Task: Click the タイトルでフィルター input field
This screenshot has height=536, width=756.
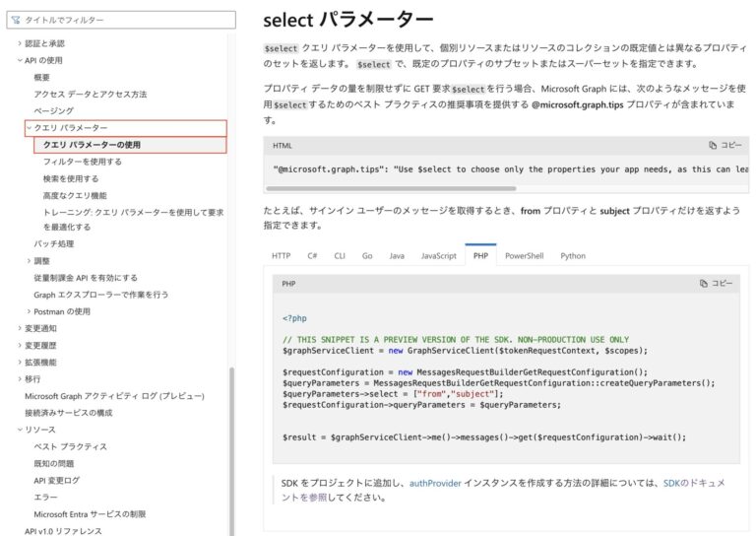Action: [121, 20]
